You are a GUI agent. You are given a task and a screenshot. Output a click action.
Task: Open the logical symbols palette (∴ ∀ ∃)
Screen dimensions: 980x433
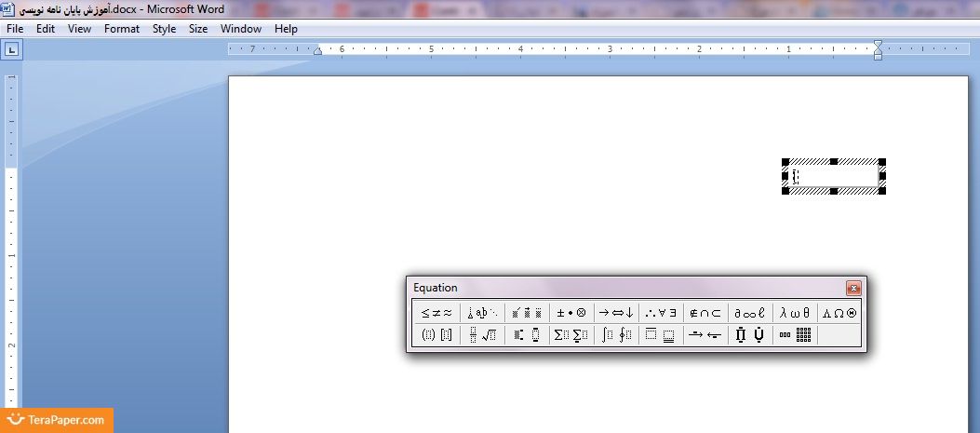coord(661,313)
